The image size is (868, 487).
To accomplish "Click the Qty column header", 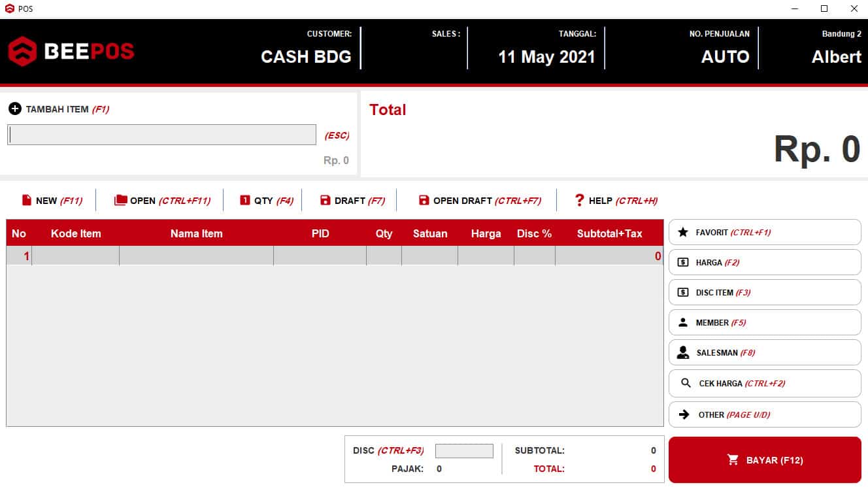I will 384,233.
